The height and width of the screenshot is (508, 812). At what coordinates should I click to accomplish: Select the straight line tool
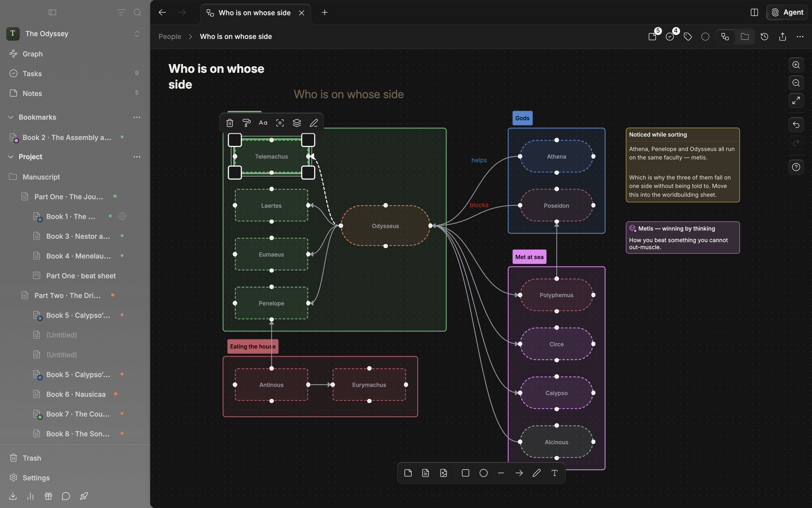pyautogui.click(x=501, y=473)
